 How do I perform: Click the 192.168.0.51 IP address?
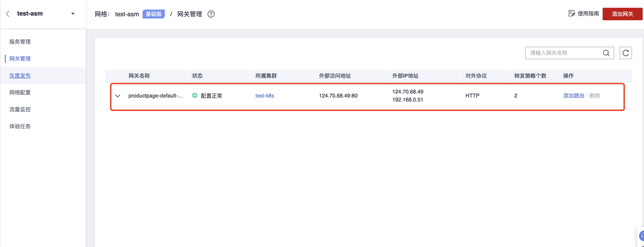coord(408,100)
